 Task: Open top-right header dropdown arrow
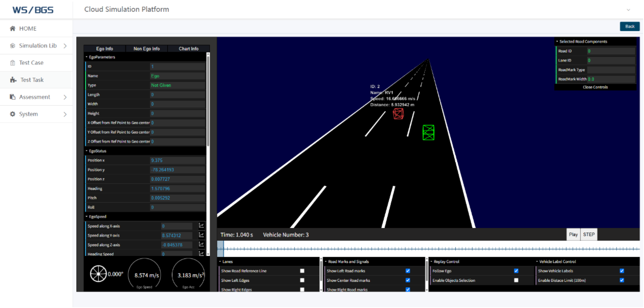[628, 10]
